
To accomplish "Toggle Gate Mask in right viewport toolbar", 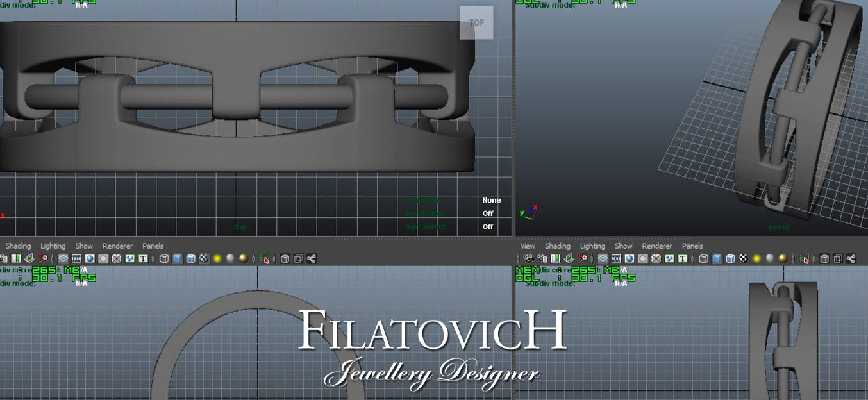I will pyautogui.click(x=642, y=258).
